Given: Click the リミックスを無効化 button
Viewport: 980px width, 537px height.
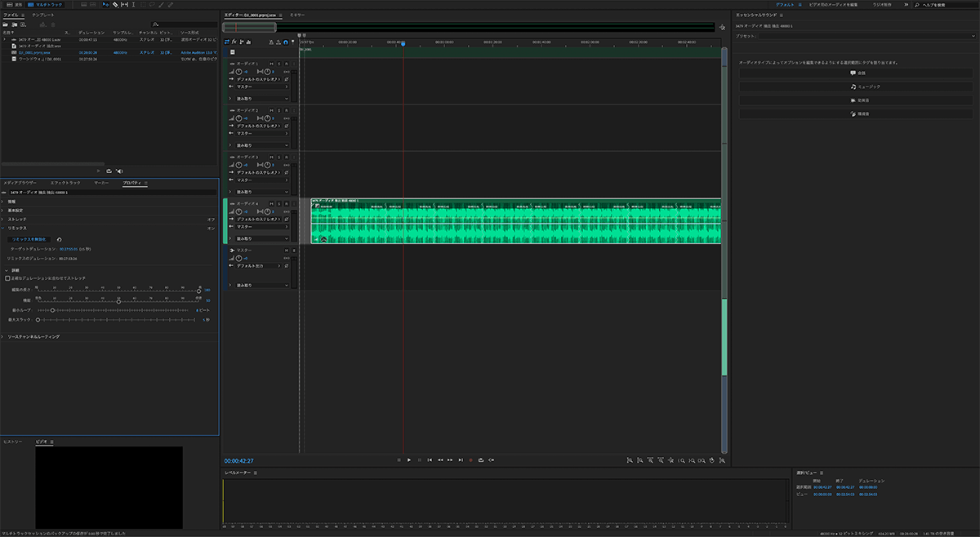Looking at the screenshot, I should 29,239.
